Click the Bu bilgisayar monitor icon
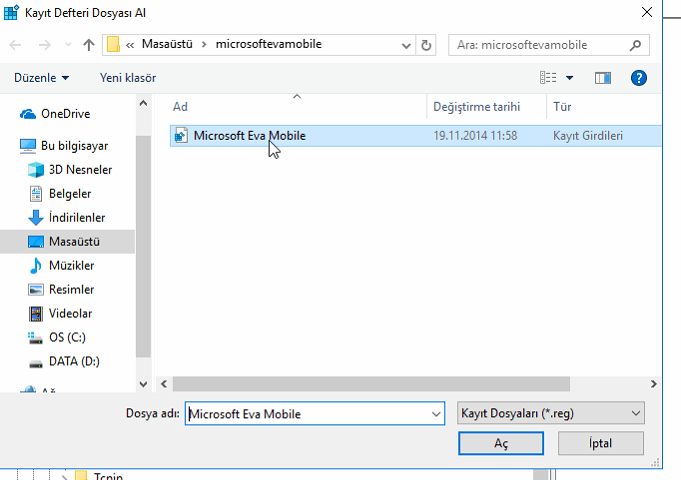 pyautogui.click(x=28, y=146)
